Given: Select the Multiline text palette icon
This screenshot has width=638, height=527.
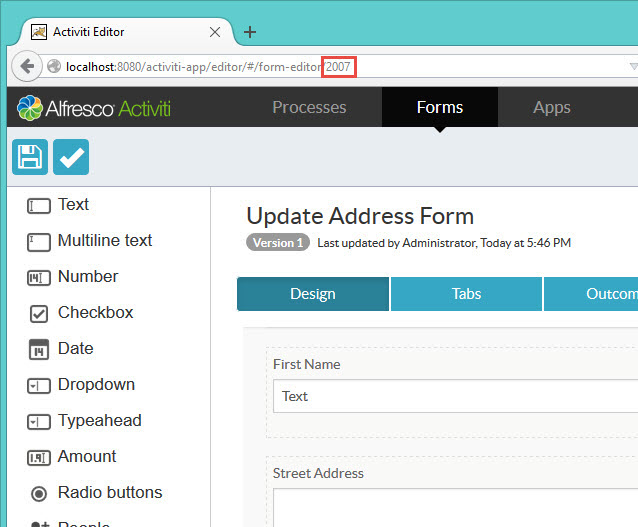Looking at the screenshot, I should [x=39, y=242].
